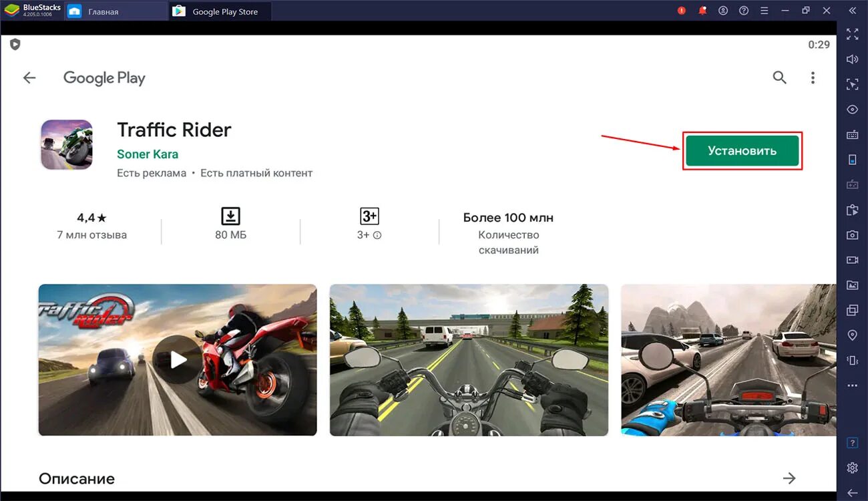Click the 4,4★ rating value
Screen dimensions: 868x501
pyautogui.click(x=91, y=218)
